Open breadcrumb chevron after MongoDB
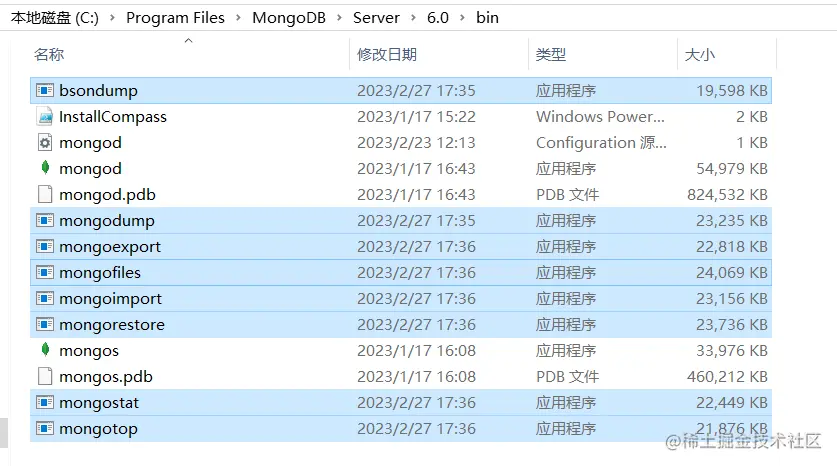The image size is (837, 466). (341, 18)
